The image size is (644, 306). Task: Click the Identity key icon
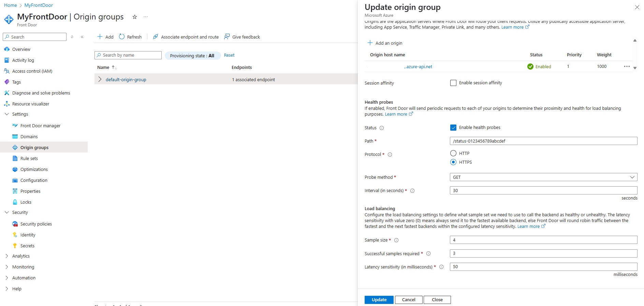click(x=15, y=235)
